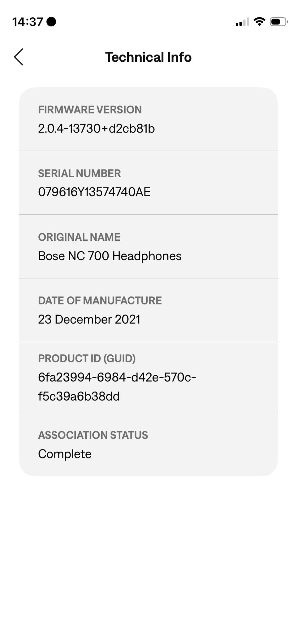Select the serial number 079616Y13574740AE

point(94,192)
